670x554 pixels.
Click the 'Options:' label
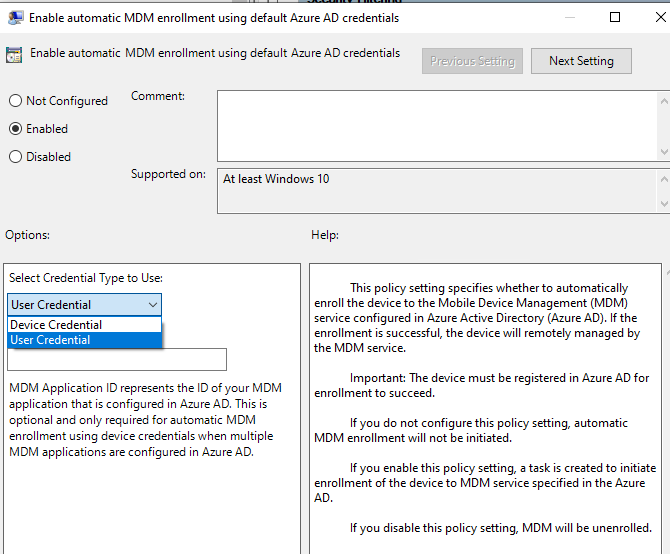tap(27, 235)
